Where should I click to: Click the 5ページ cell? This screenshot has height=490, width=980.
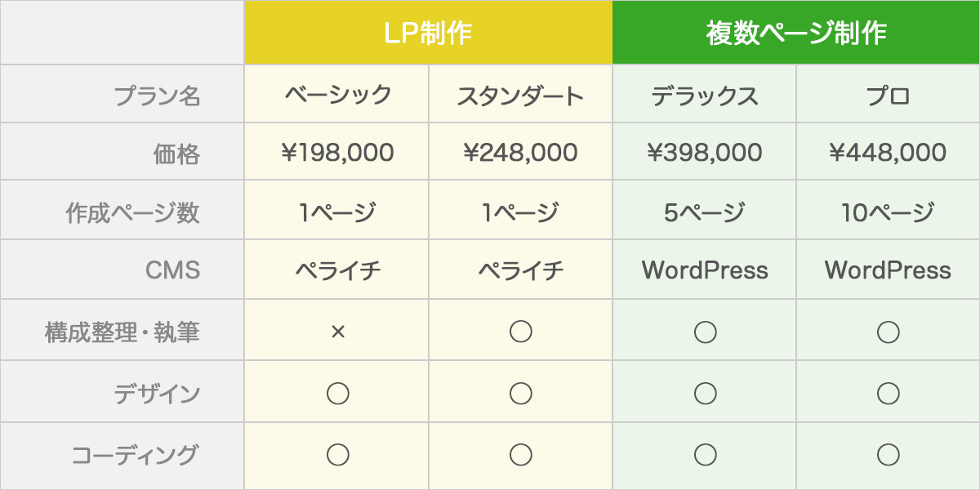[705, 212]
